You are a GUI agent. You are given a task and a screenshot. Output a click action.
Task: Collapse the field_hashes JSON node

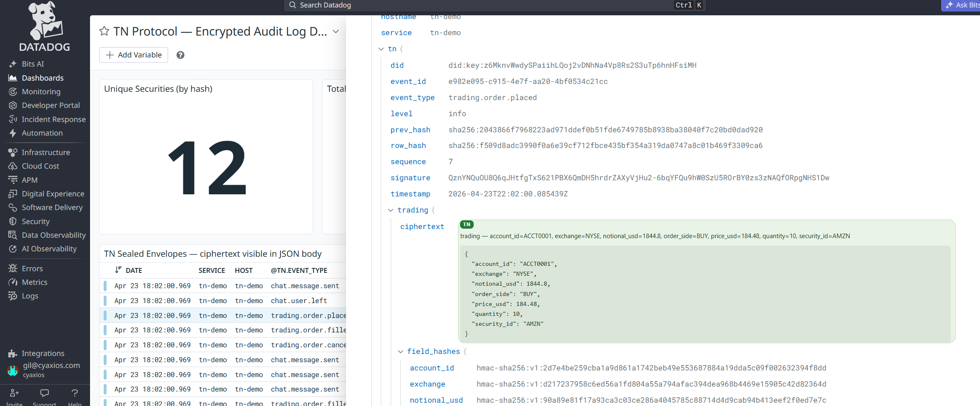[x=400, y=351]
